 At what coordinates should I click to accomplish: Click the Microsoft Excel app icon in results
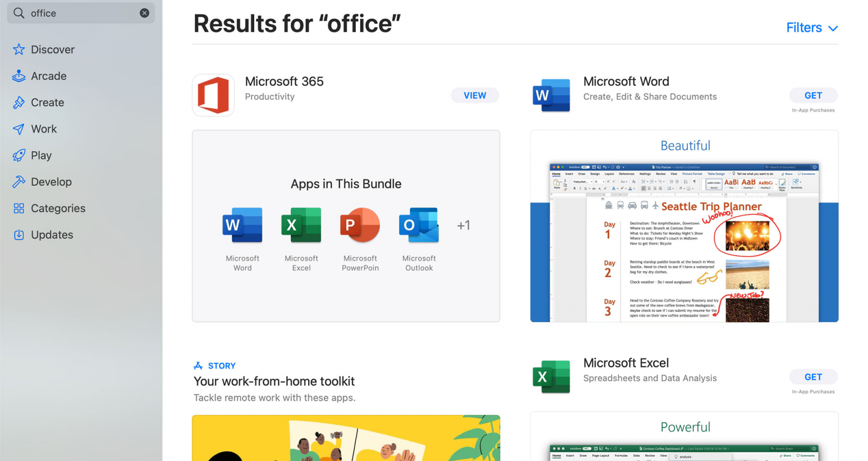[551, 377]
